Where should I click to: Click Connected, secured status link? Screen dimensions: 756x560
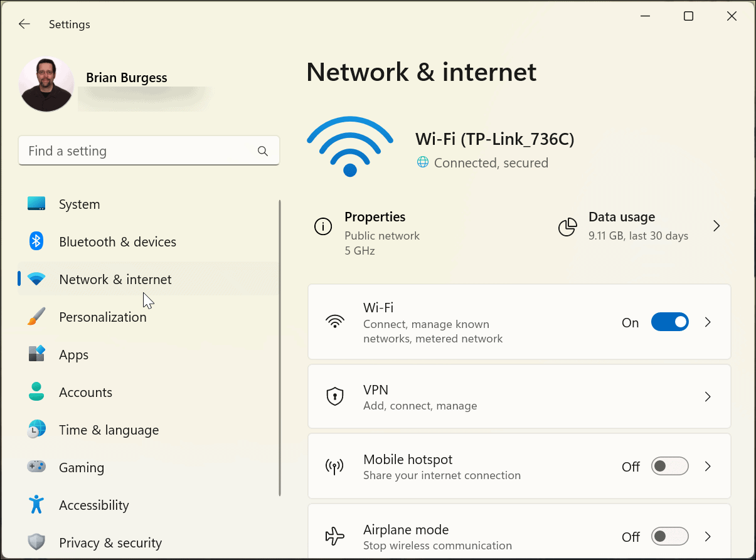[490, 162]
